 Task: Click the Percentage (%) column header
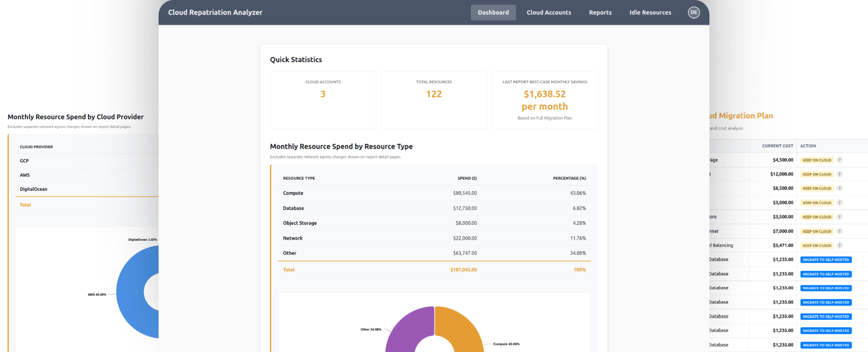click(569, 178)
